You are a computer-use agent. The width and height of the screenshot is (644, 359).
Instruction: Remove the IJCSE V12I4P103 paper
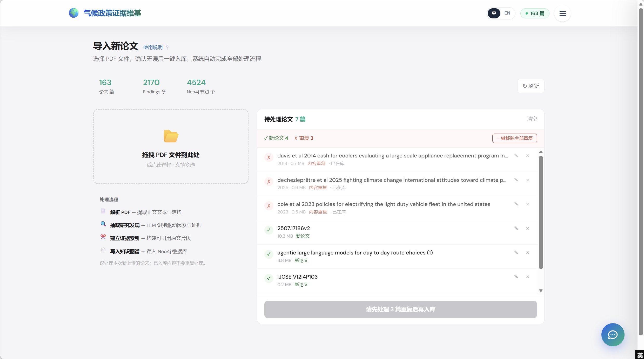tap(528, 277)
